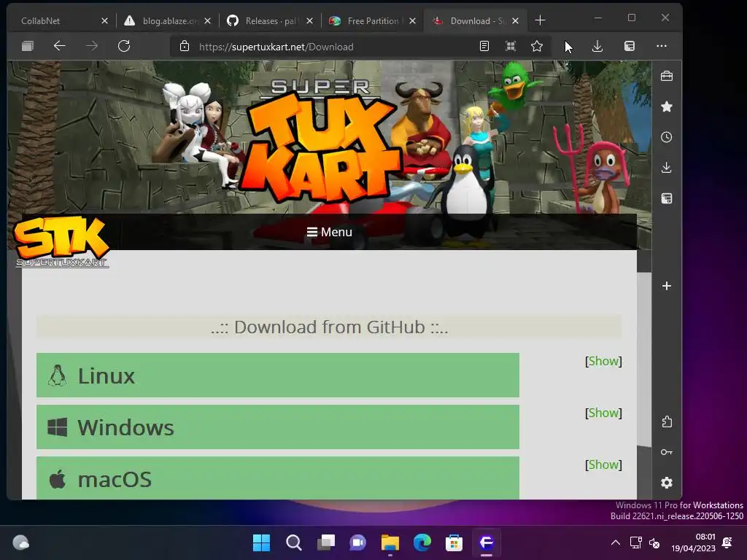The image size is (747, 560).
Task: Show the macOS download options
Action: [603, 464]
